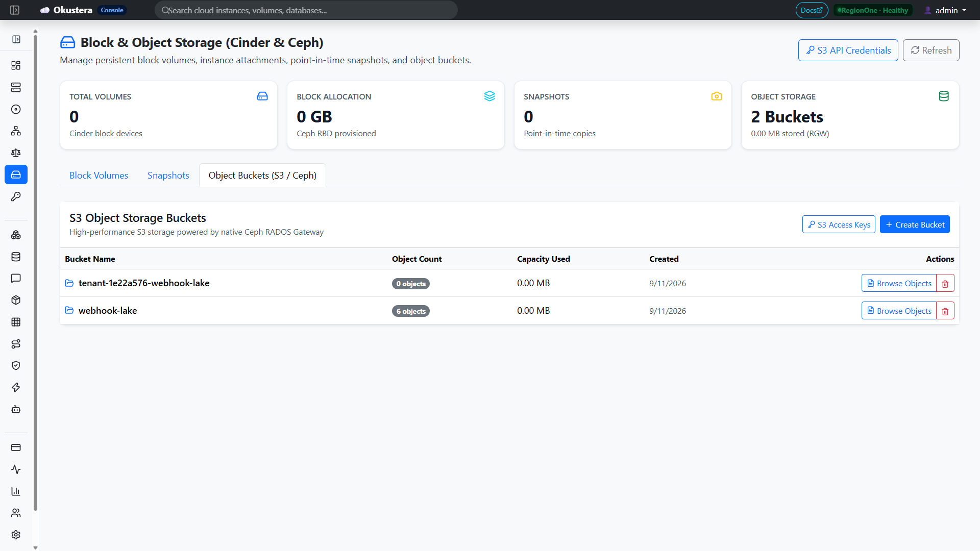Open the stacked cubes icon in sidebar

(x=16, y=235)
